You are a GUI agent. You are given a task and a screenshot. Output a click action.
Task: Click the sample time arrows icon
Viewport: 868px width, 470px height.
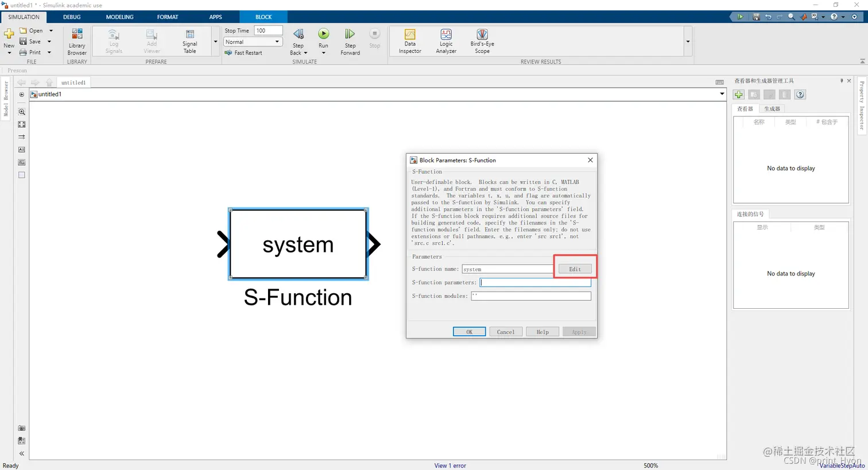point(22,137)
